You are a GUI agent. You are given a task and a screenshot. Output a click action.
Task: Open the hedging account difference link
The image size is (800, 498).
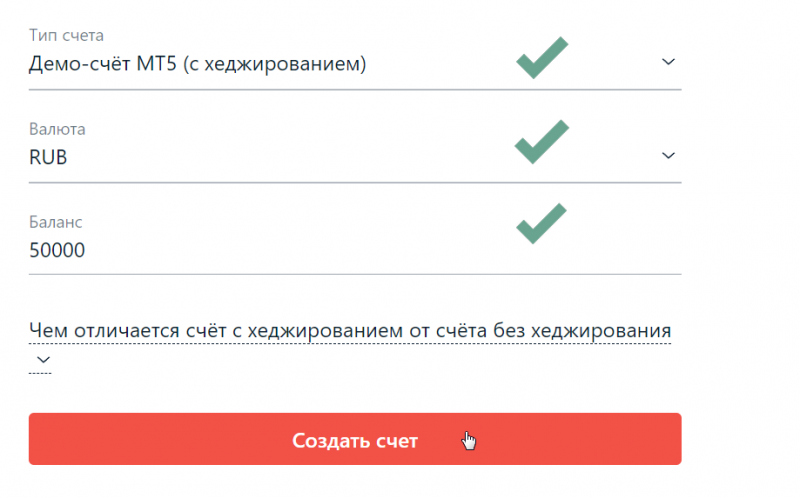[349, 331]
